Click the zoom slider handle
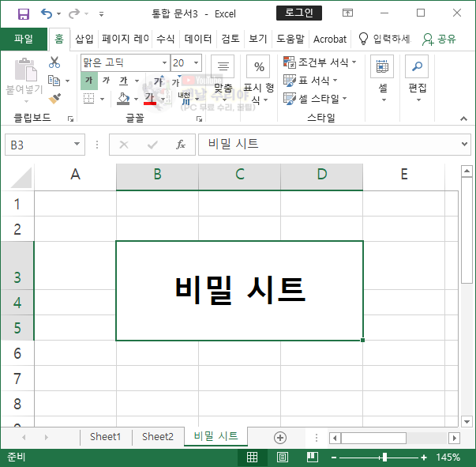 (384, 458)
